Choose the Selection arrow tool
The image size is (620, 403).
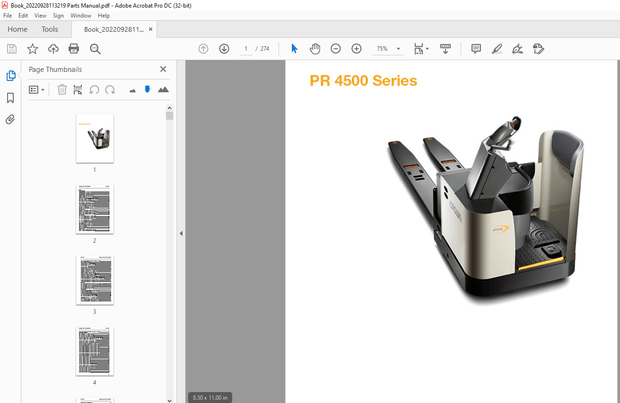(x=294, y=49)
